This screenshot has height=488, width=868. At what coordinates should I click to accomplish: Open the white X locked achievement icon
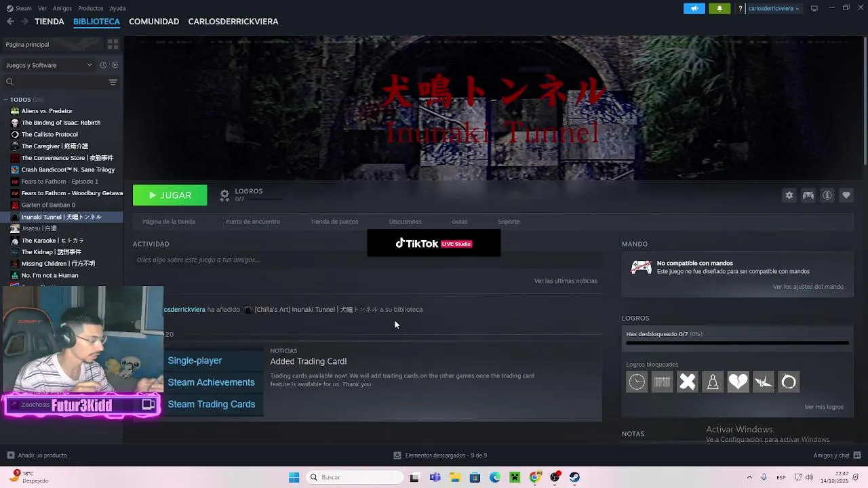[688, 382]
